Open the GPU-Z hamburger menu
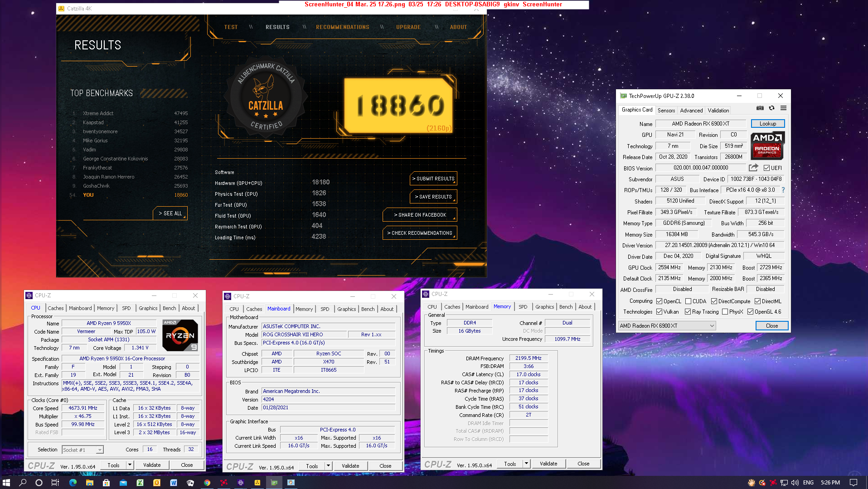Screen dimensions: 868x489 tap(783, 108)
